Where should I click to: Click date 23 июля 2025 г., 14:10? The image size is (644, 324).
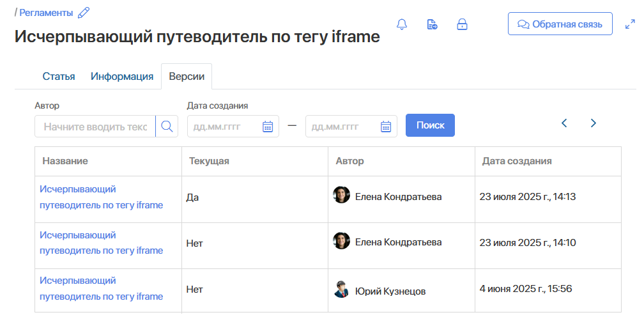click(527, 243)
